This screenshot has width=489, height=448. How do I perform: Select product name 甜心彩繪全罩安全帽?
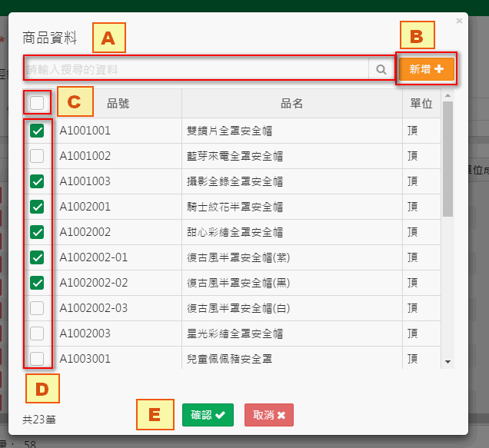pyautogui.click(x=235, y=232)
